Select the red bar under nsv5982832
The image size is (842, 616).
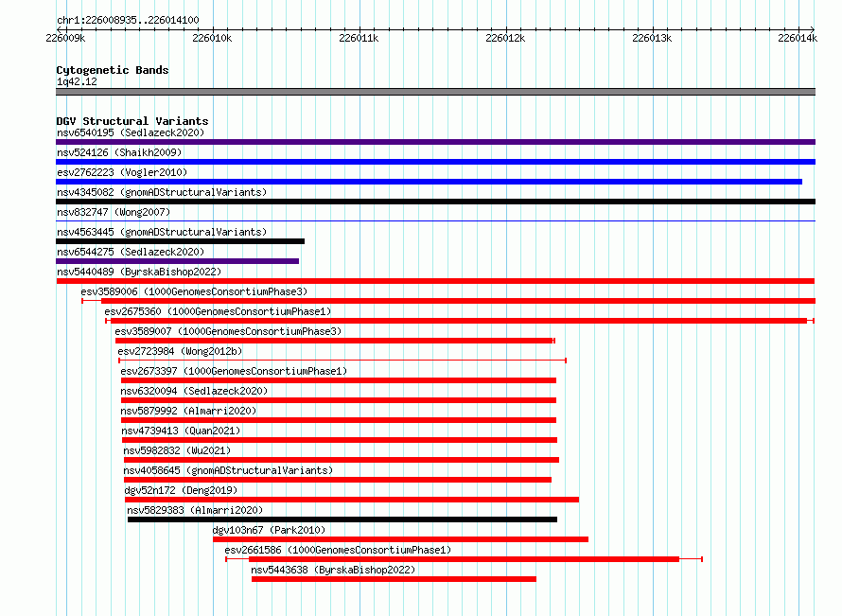(342, 460)
